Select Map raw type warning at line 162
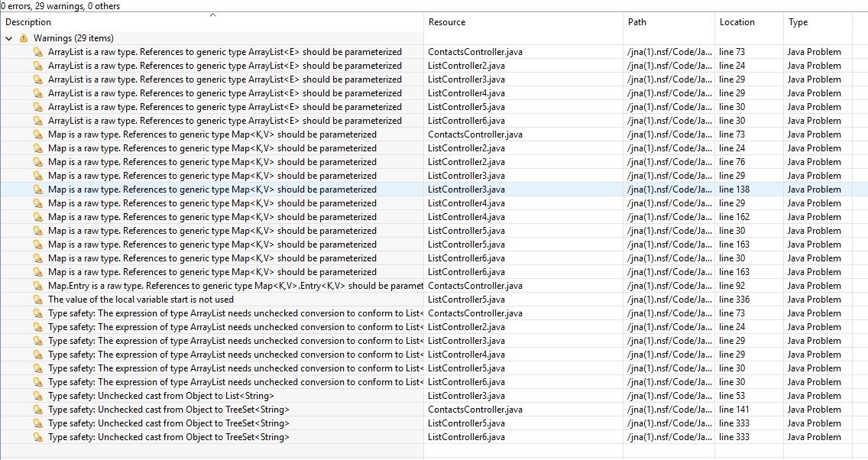 (x=212, y=217)
